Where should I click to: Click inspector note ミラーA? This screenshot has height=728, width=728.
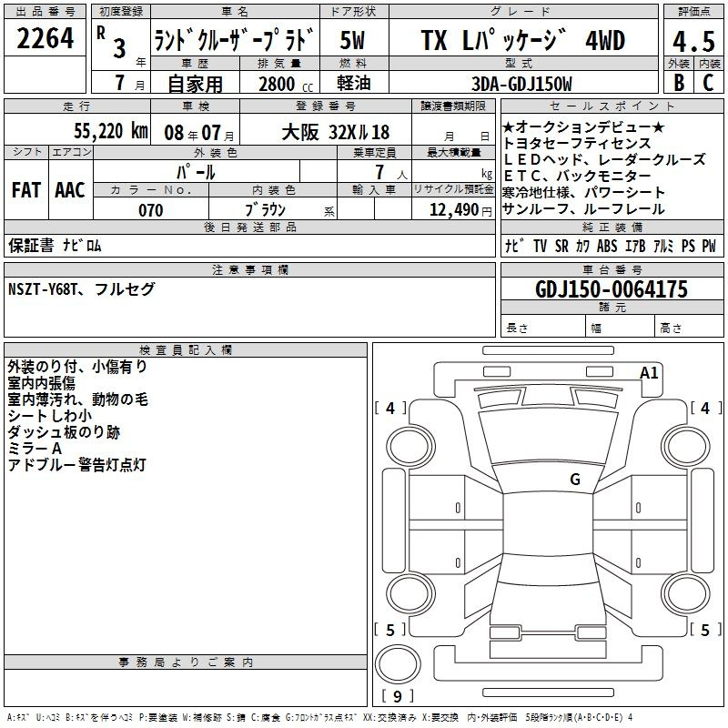click(x=35, y=449)
